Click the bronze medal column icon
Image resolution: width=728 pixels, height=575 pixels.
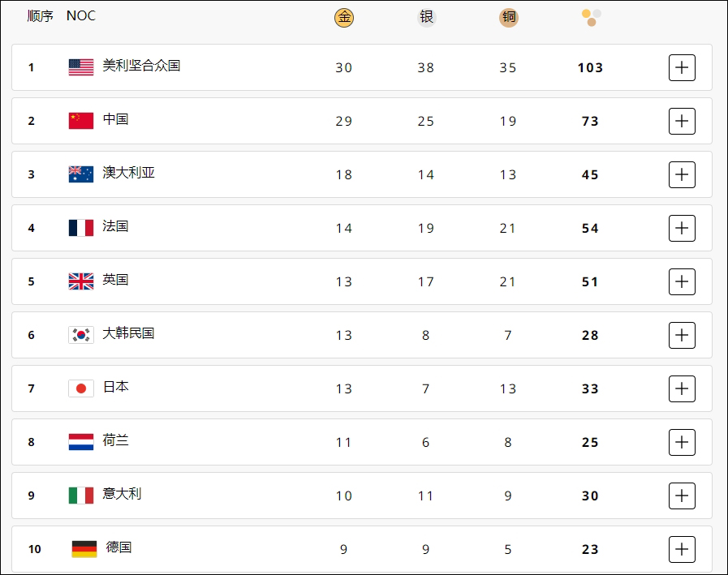[x=508, y=17]
